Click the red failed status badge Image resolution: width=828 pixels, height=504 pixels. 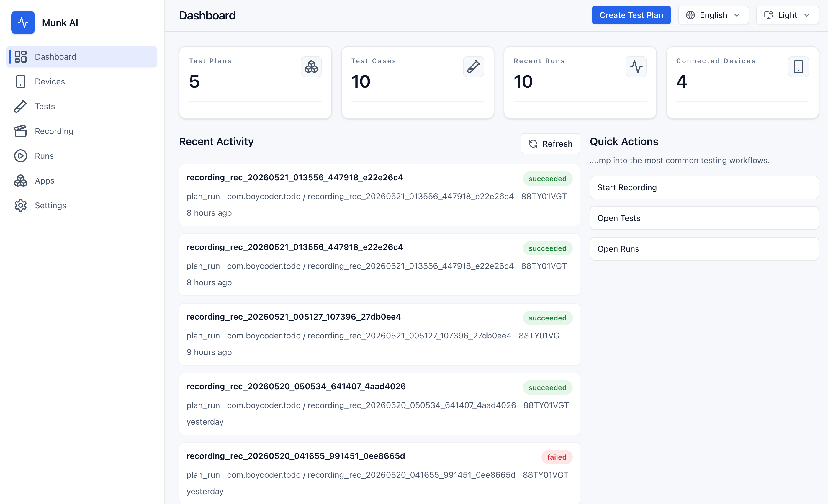coord(557,457)
